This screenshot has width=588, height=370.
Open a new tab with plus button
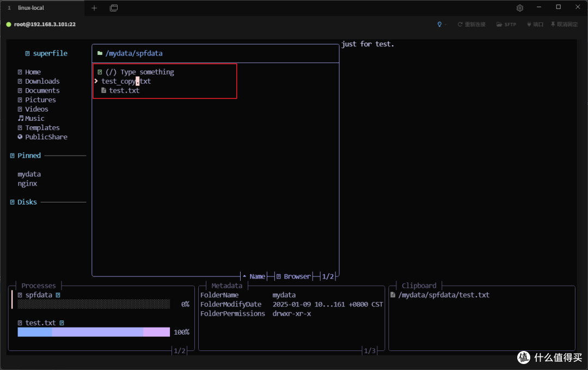(94, 8)
